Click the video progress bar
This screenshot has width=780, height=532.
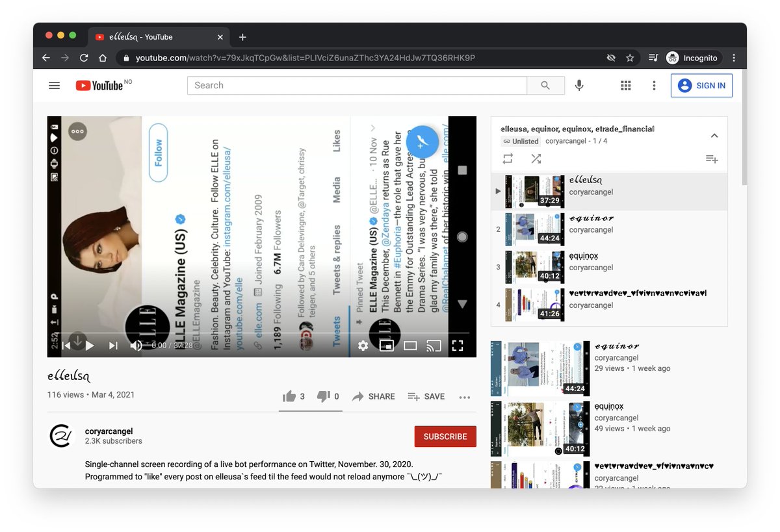pyautogui.click(x=261, y=333)
